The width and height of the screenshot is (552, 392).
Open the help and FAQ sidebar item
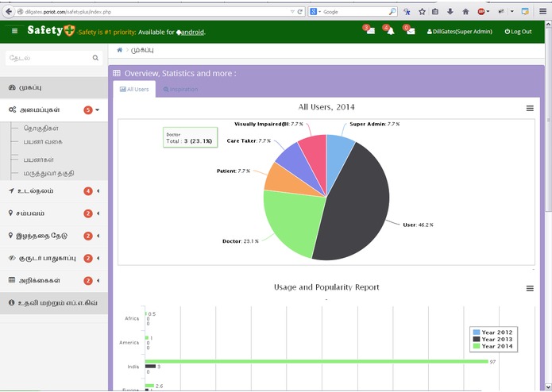pos(54,302)
